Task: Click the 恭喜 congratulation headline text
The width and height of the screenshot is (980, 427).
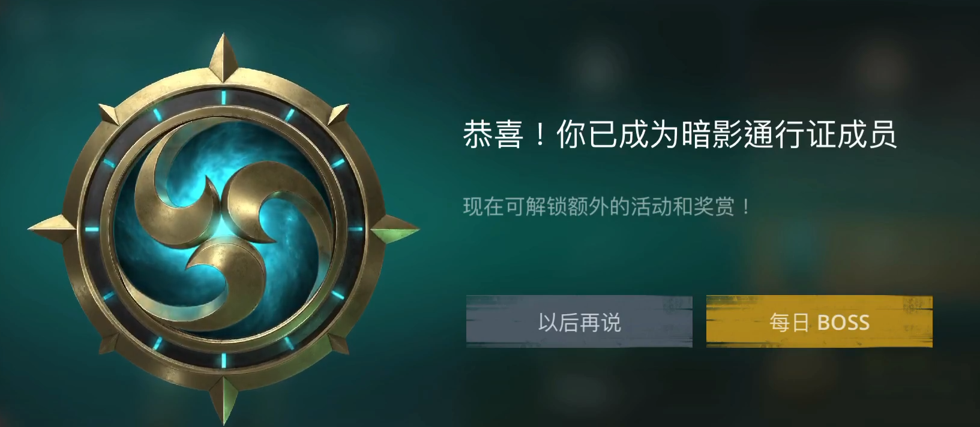Action: coord(493,134)
